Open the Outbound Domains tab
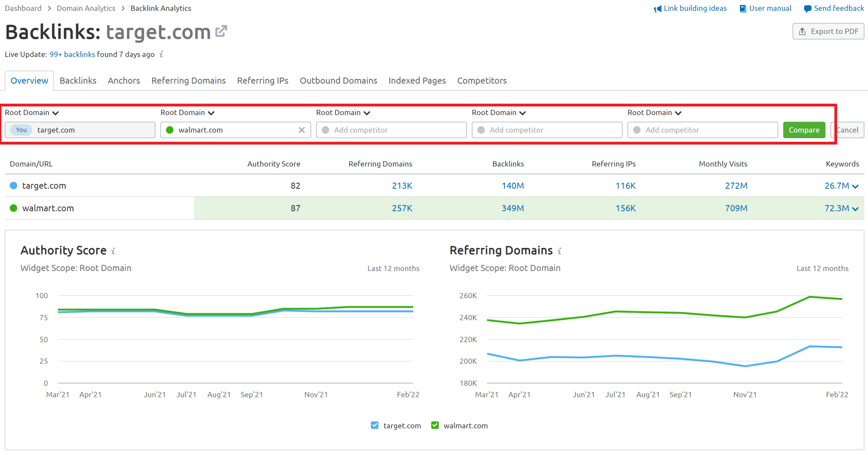The image size is (868, 455). click(338, 81)
